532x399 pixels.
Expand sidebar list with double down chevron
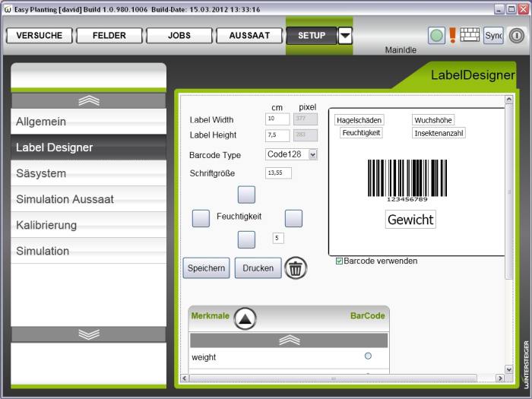coord(89,334)
